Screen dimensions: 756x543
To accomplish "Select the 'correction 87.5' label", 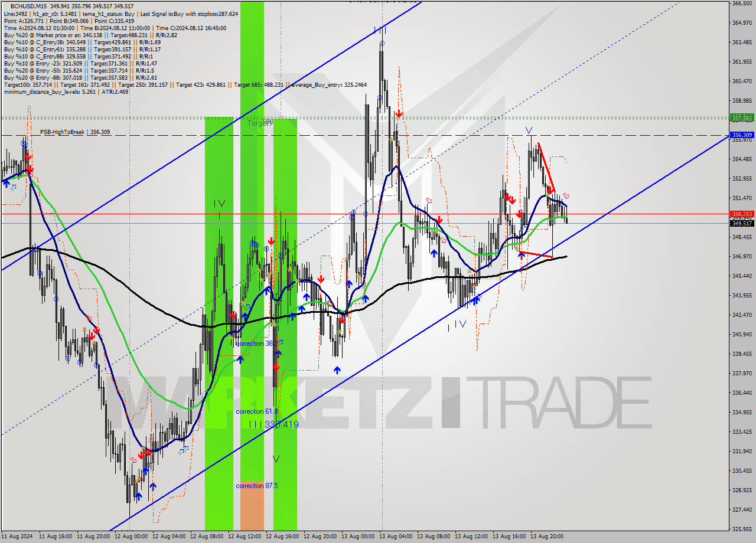I will click(257, 486).
